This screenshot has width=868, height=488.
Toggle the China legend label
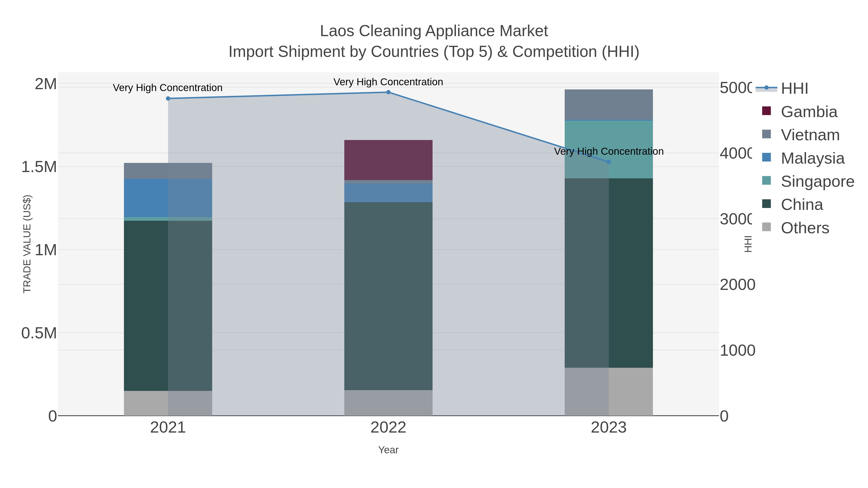tap(802, 205)
